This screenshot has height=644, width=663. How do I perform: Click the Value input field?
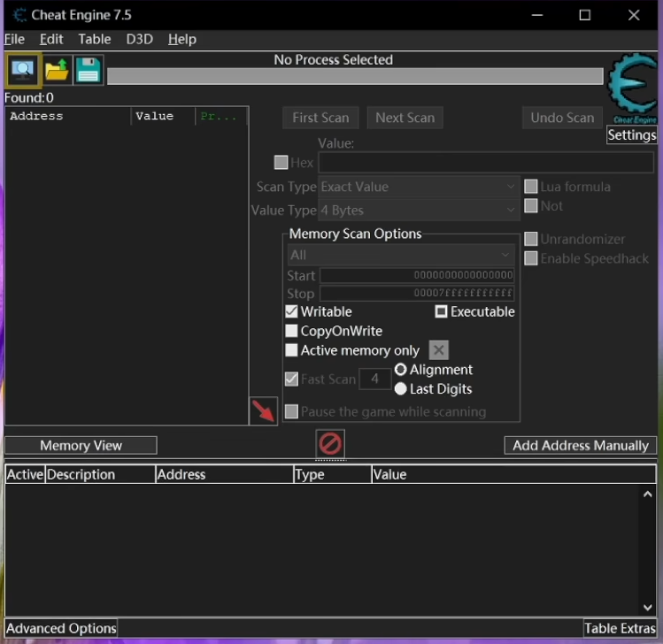(486, 162)
